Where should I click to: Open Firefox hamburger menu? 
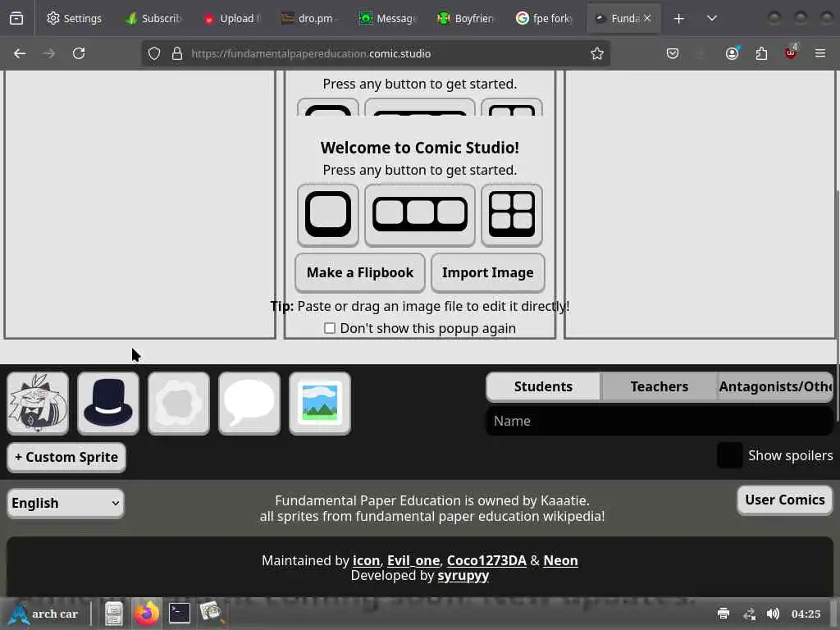pyautogui.click(x=820, y=53)
